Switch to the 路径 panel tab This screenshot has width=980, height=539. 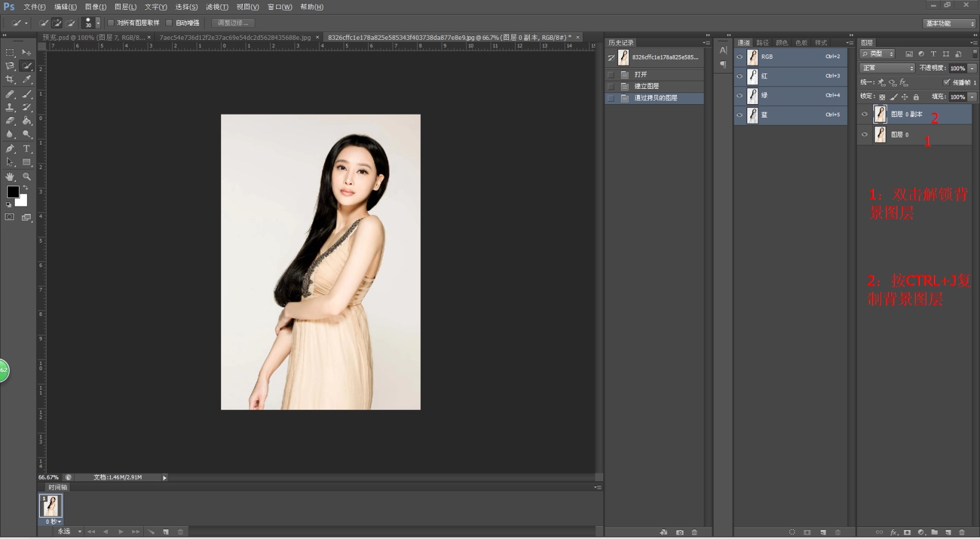[x=762, y=43]
